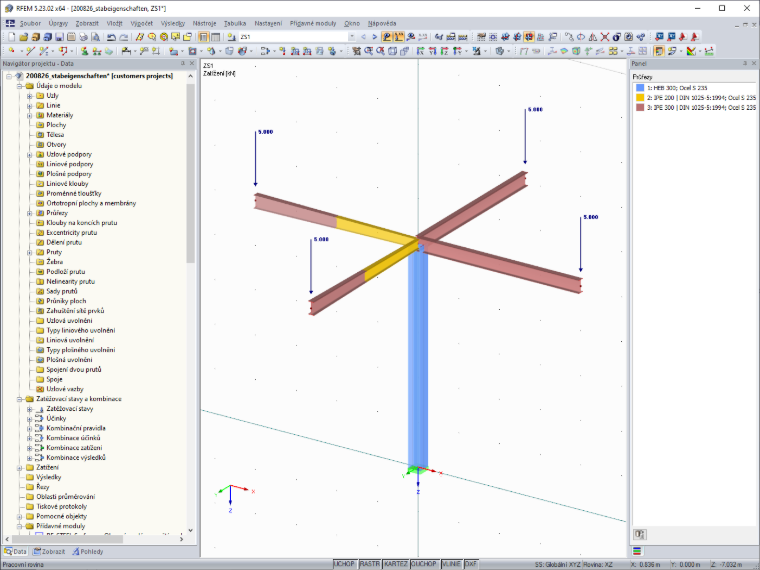Viewport: 760px width, 570px height.
Task: Click the blue HEB 300 color swatch
Action: tap(640, 88)
